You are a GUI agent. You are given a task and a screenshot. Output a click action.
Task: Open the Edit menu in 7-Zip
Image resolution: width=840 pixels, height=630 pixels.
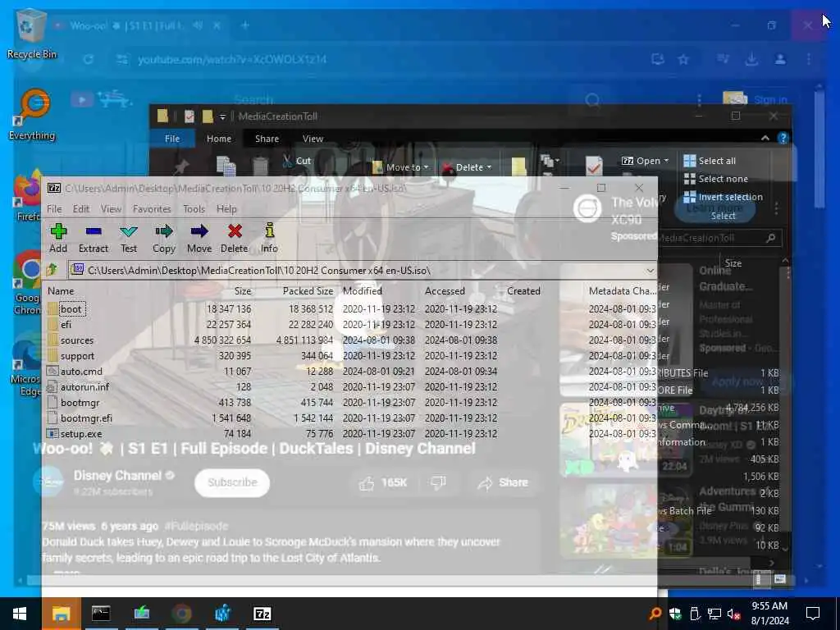[x=81, y=209]
